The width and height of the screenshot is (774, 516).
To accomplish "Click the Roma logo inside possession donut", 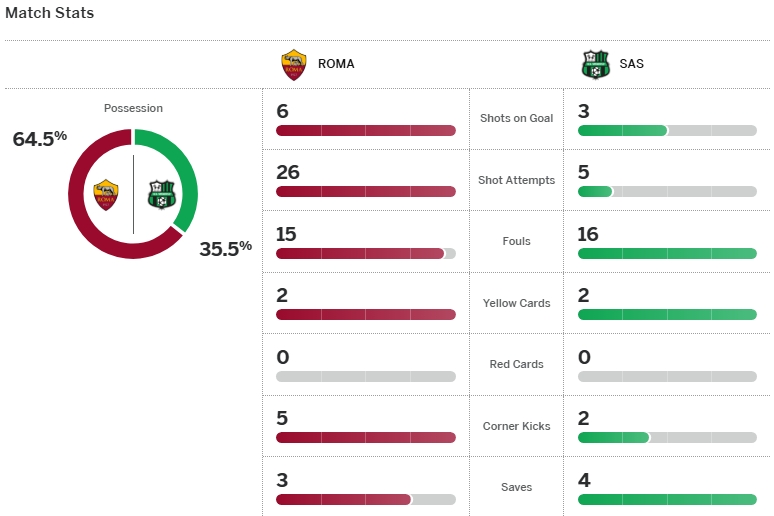I will coord(106,194).
